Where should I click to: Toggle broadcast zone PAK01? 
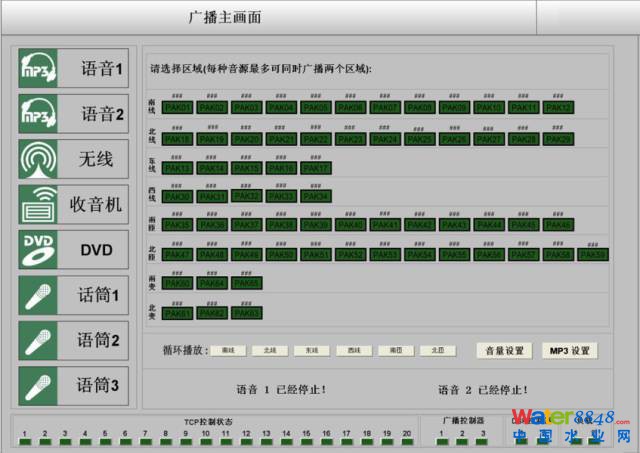coord(177,108)
